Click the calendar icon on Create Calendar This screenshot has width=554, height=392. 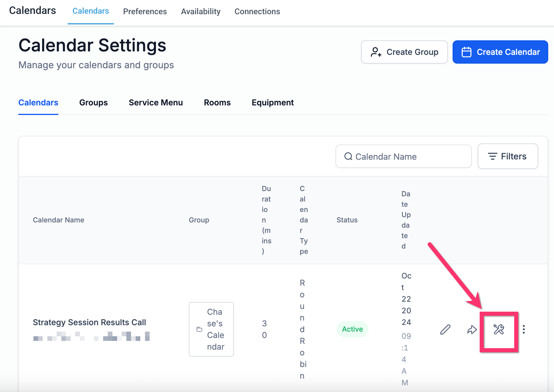click(467, 52)
